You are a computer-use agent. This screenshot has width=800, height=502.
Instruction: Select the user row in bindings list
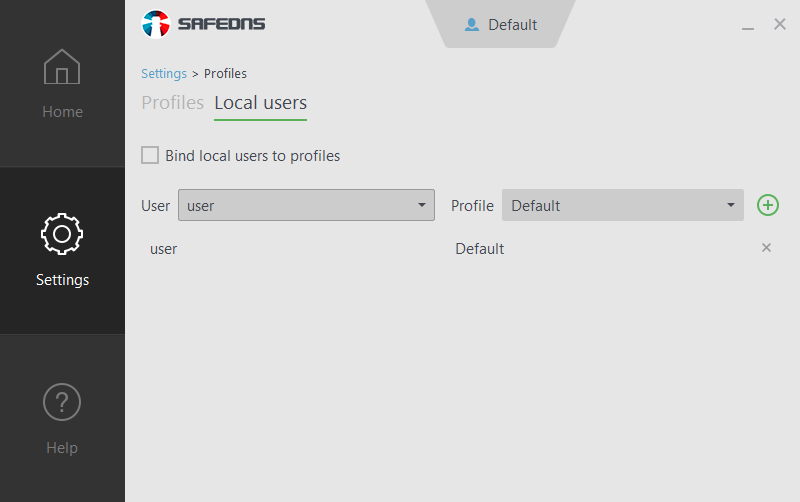coord(164,249)
